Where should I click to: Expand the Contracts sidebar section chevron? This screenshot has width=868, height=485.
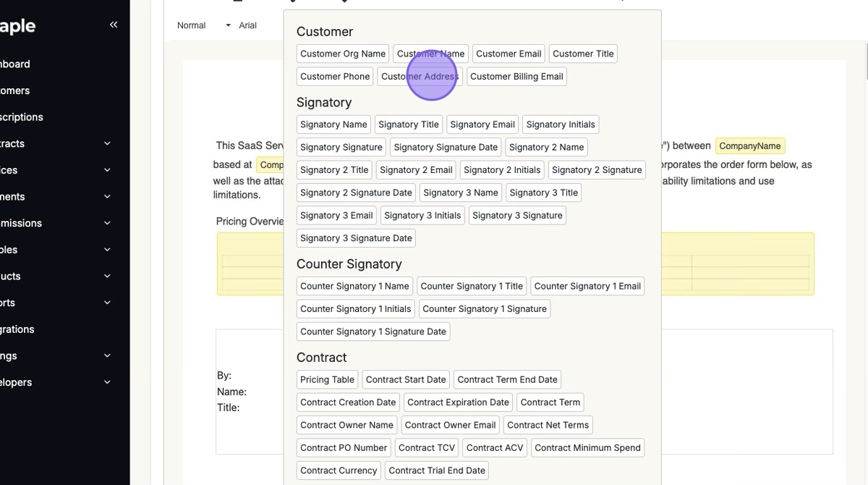107,144
